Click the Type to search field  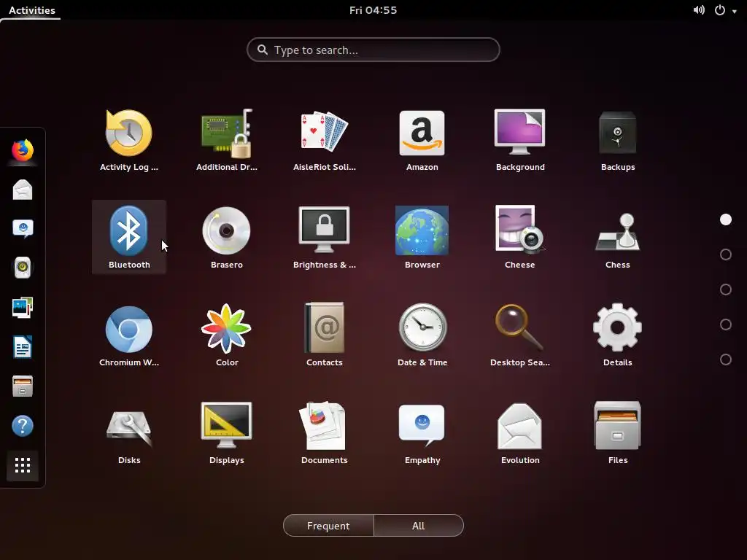[x=373, y=50]
